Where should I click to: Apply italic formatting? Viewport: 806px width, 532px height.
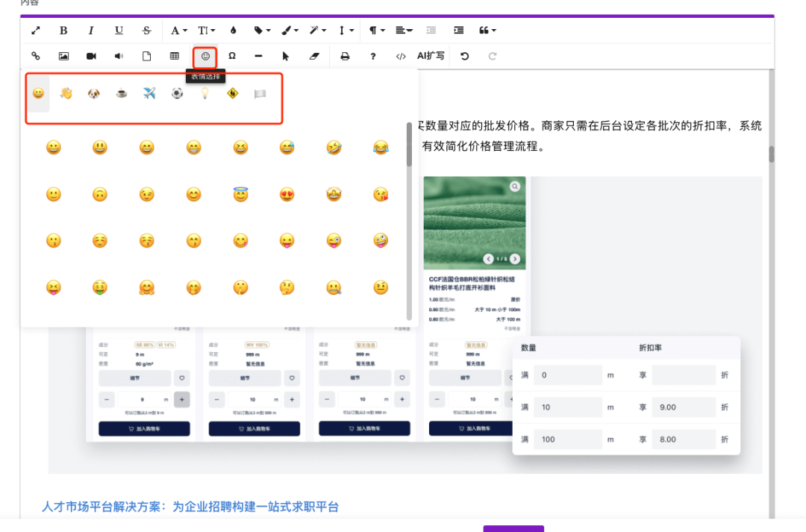click(91, 31)
